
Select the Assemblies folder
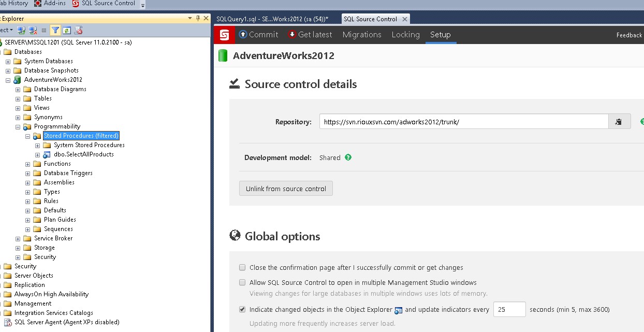coord(59,182)
